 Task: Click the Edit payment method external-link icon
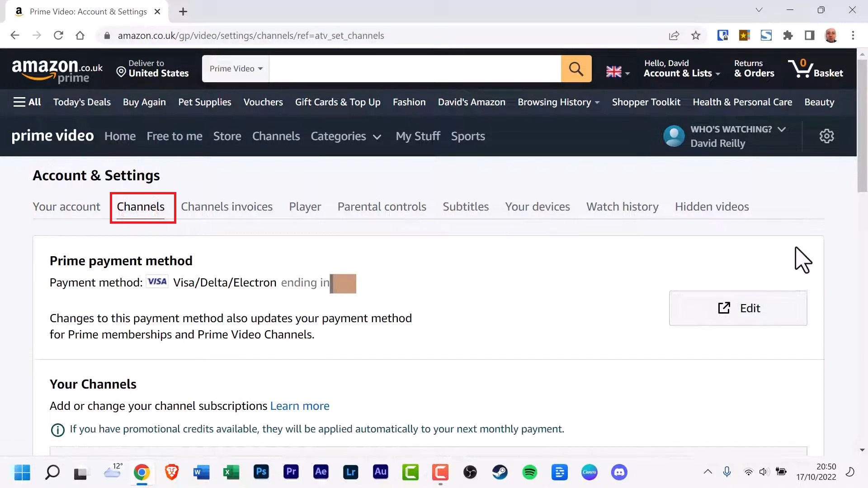pos(724,308)
